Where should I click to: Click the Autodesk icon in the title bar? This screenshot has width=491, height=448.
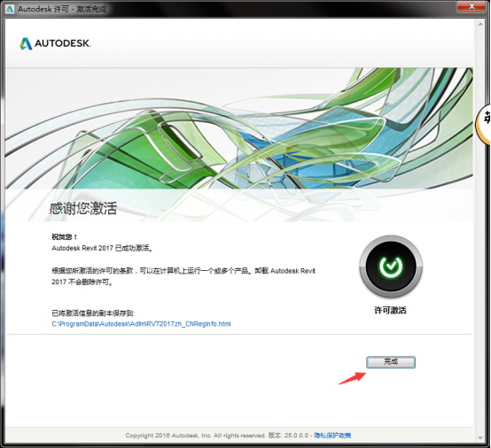(10, 9)
